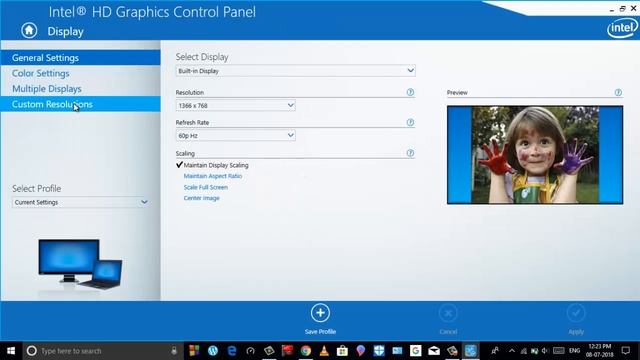Open the Google app in taskbar
640x360 pixels.
[416, 351]
